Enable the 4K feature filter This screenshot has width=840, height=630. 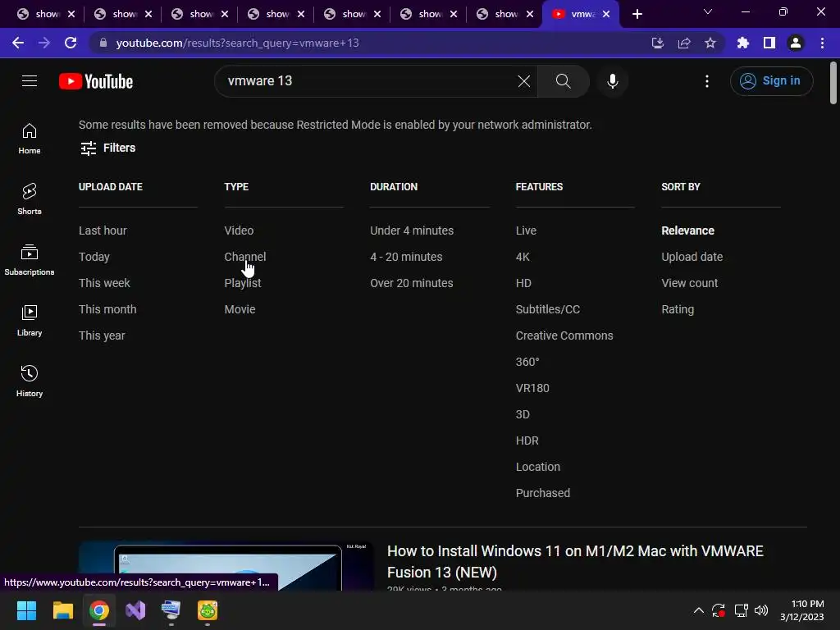coord(523,257)
